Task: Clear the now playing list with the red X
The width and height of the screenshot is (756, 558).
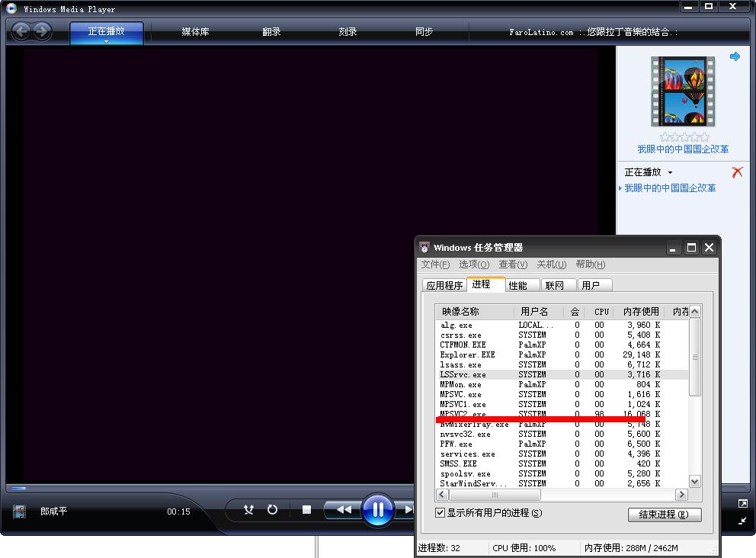Action: coord(737,172)
